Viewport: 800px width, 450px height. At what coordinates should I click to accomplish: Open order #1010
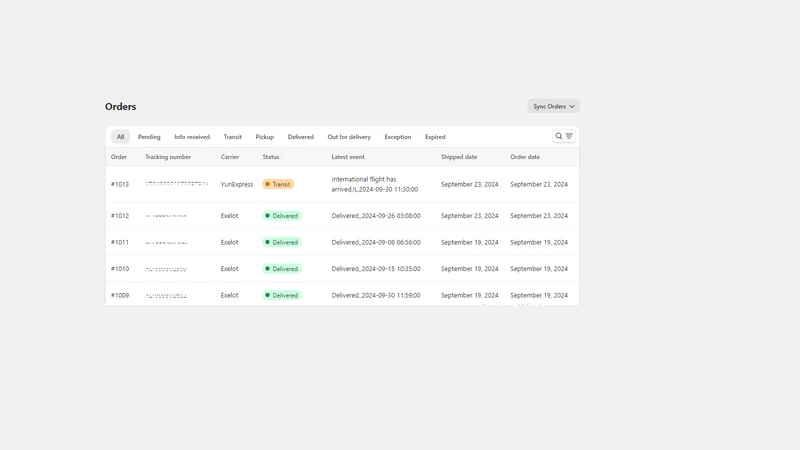coord(120,269)
